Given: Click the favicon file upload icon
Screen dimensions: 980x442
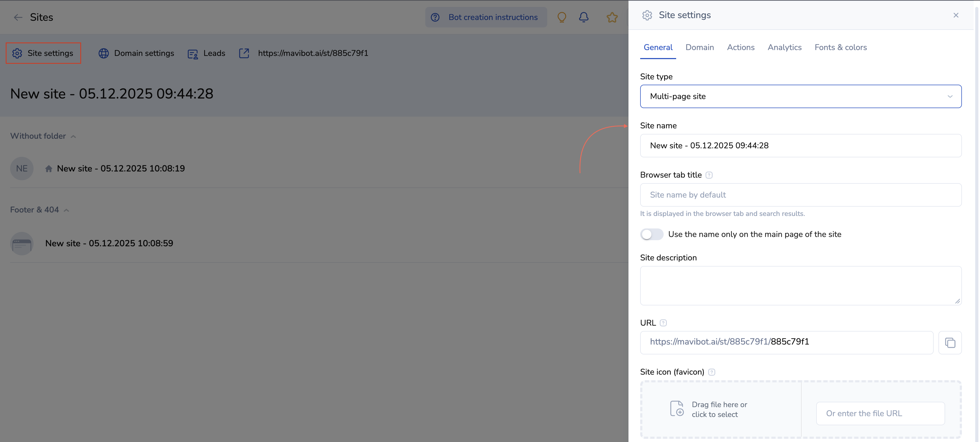Looking at the screenshot, I should [x=677, y=409].
